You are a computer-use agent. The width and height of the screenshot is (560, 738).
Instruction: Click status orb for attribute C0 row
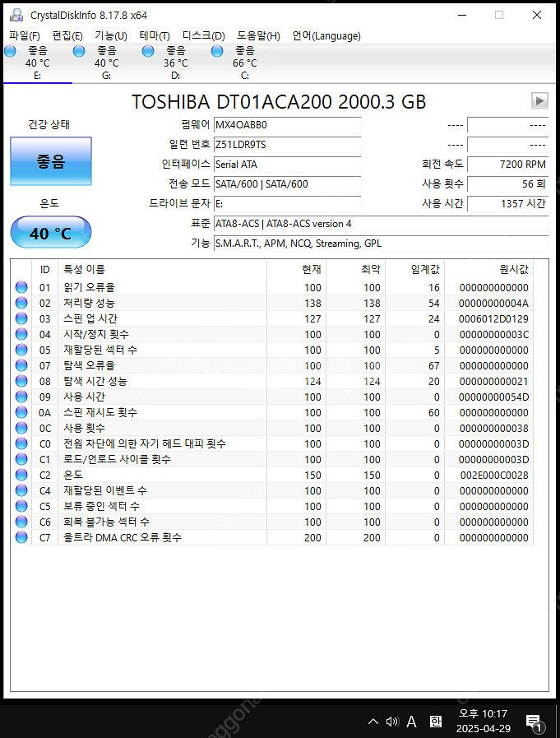[x=21, y=443]
